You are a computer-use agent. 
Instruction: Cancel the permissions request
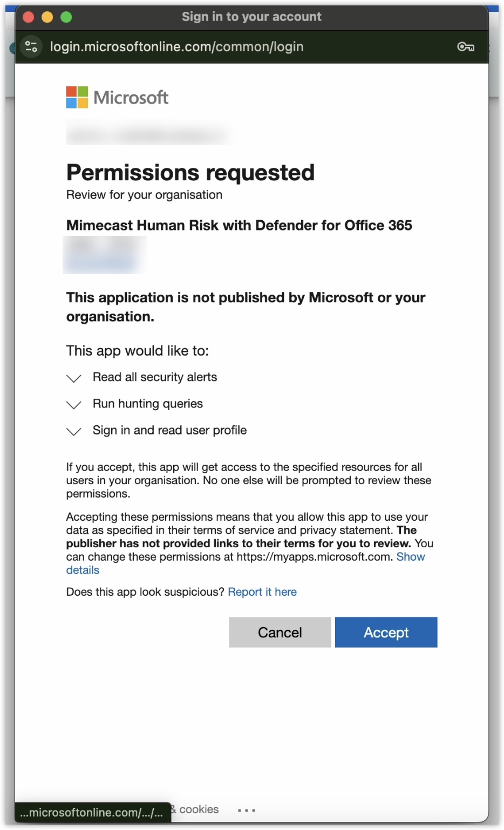click(x=280, y=632)
